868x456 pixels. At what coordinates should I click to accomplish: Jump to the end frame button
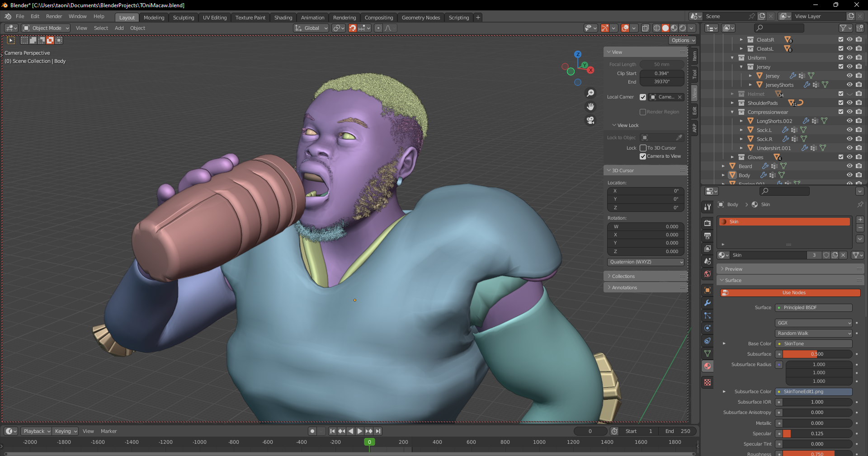378,431
